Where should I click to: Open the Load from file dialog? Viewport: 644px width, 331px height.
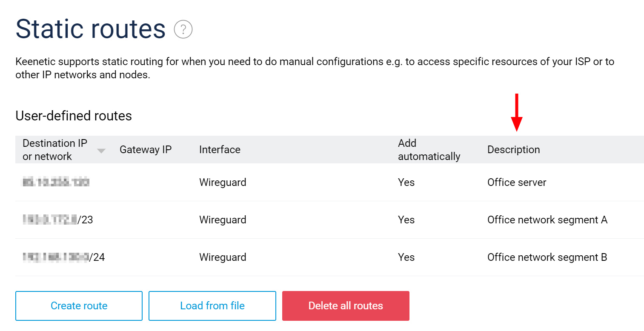(x=212, y=305)
